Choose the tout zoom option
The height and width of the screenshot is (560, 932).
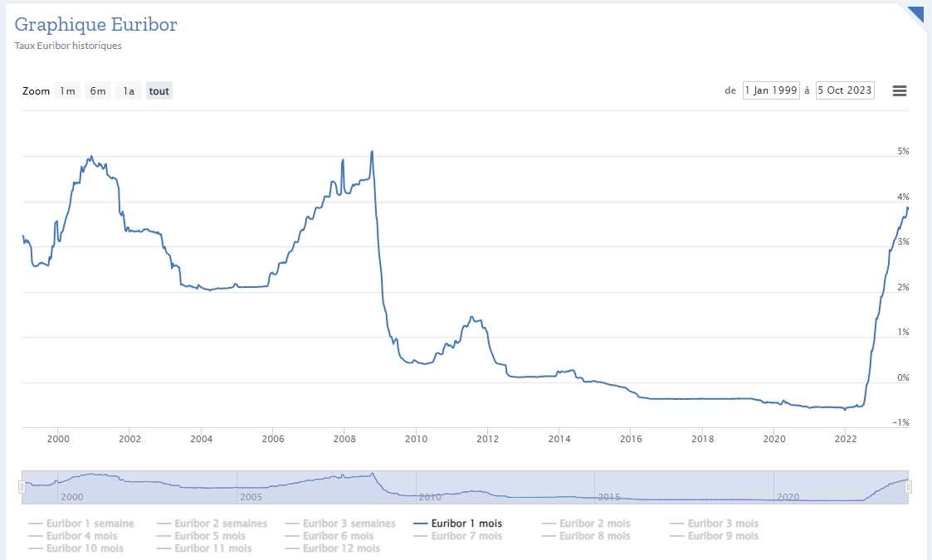[159, 91]
